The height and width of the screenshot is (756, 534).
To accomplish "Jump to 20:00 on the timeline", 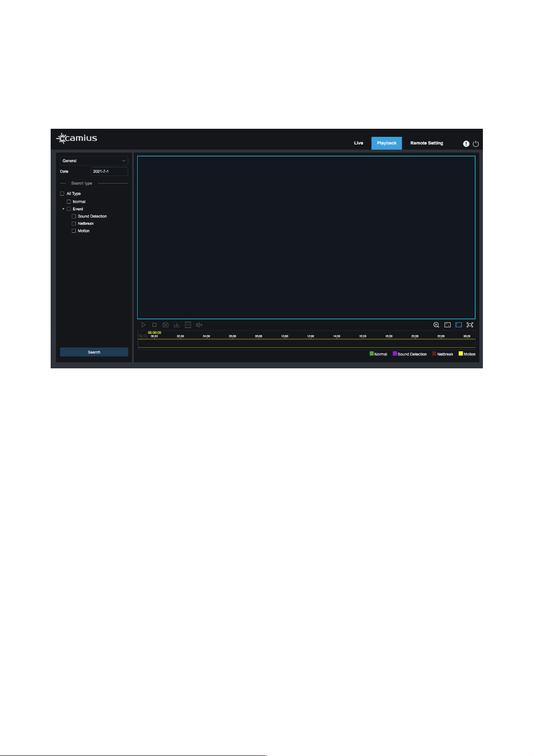I will 415,336.
